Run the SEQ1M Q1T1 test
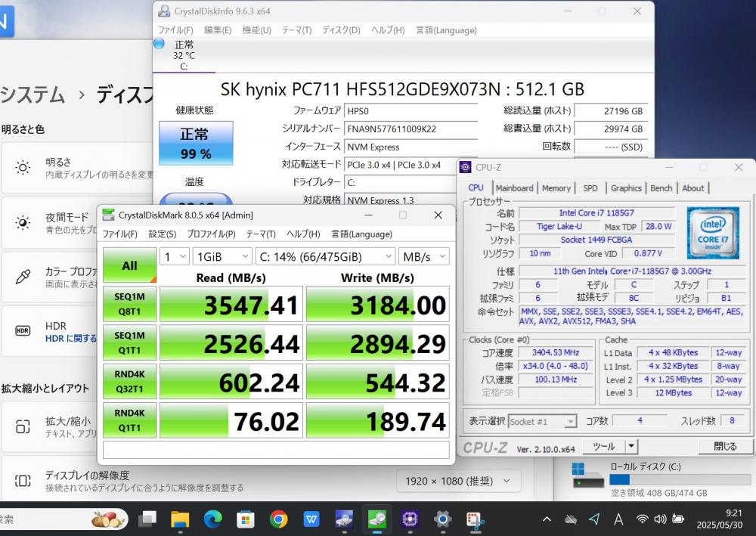Viewport: 756px width, 536px height. tap(130, 342)
